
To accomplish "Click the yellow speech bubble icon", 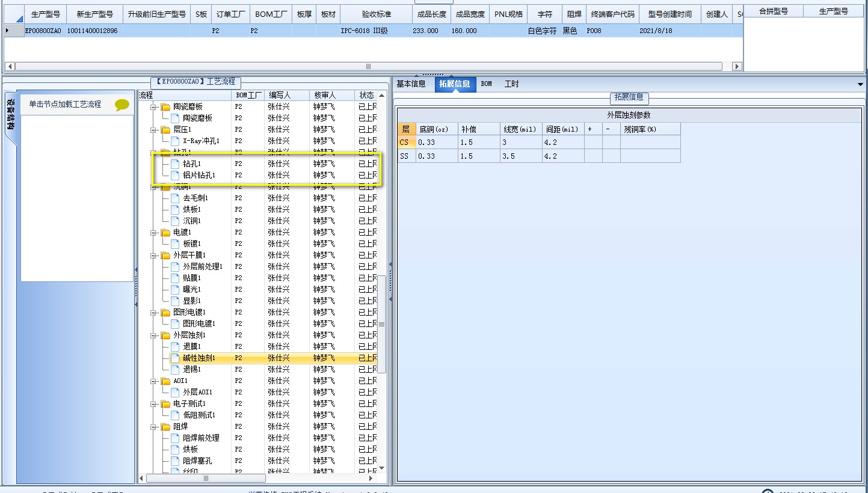I will pyautogui.click(x=122, y=105).
